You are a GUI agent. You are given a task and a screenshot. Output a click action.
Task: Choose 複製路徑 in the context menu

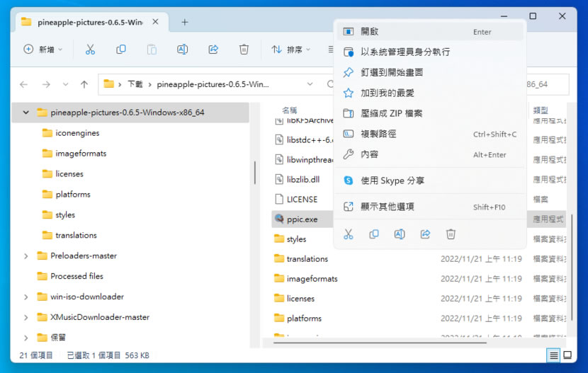coord(430,134)
